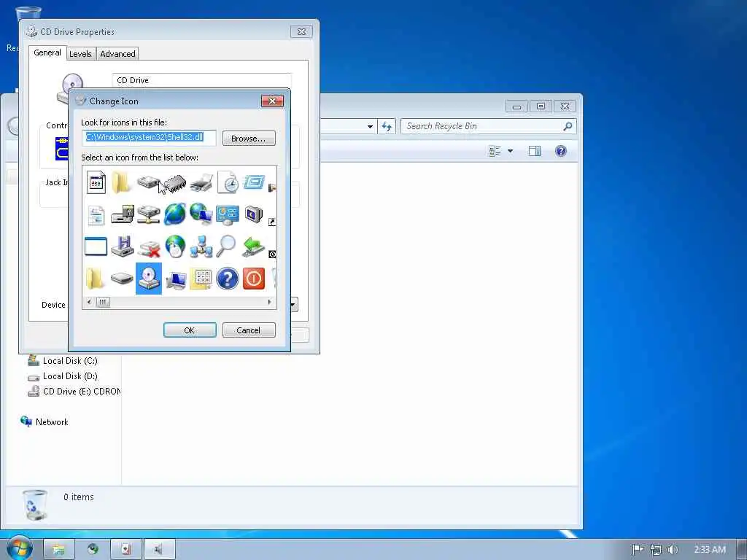Toggle the preview pane

click(535, 151)
